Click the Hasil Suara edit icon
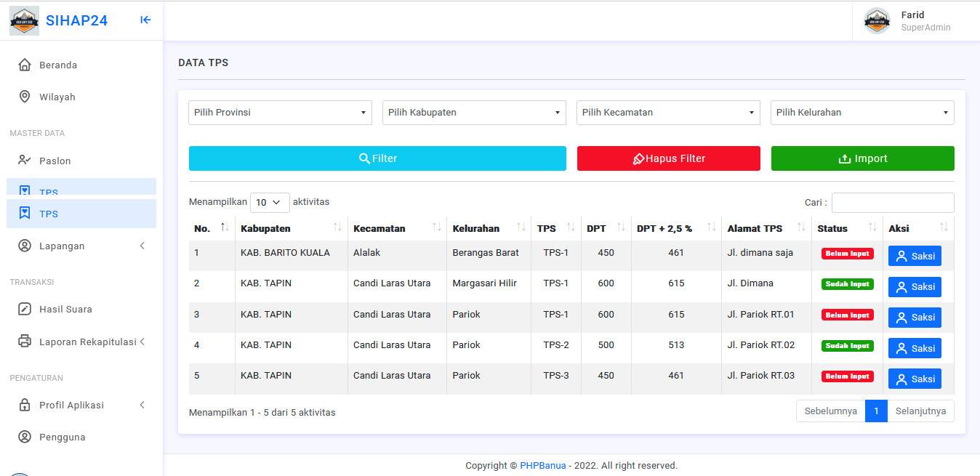 pos(25,309)
